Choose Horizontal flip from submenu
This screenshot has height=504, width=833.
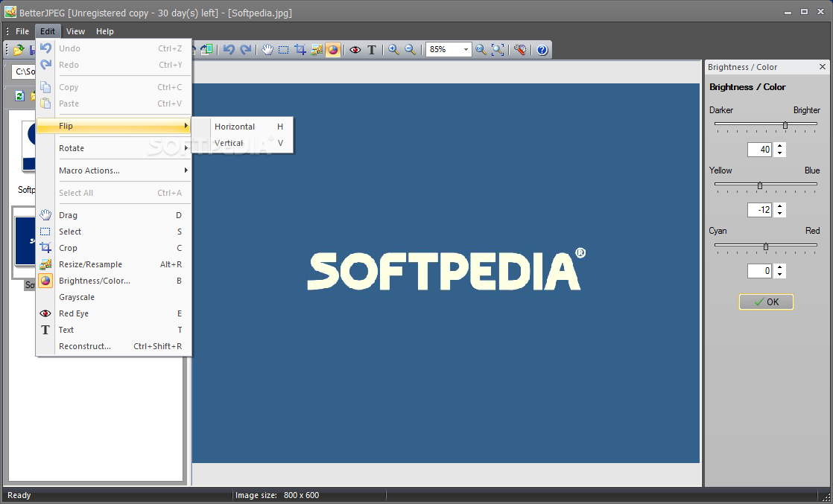point(242,127)
